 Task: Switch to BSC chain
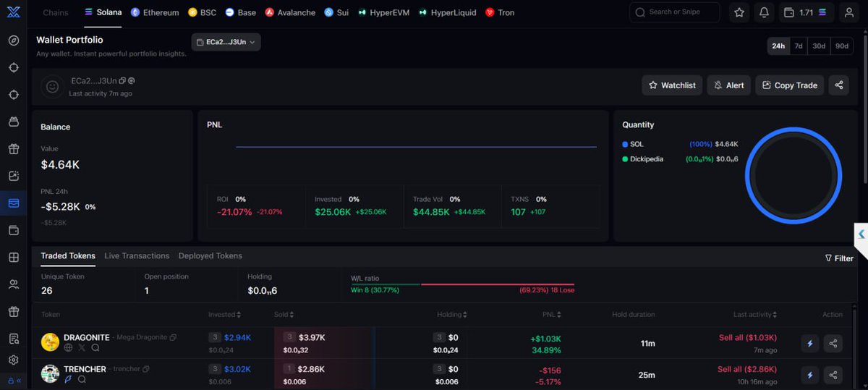point(203,12)
